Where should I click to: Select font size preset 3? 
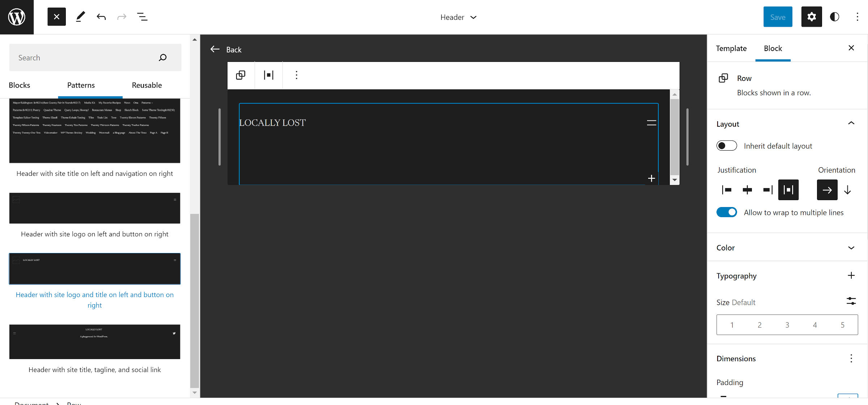[787, 325]
